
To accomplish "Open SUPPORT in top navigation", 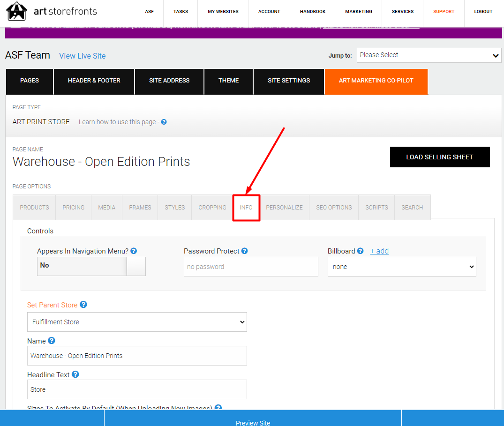I will [x=444, y=12].
